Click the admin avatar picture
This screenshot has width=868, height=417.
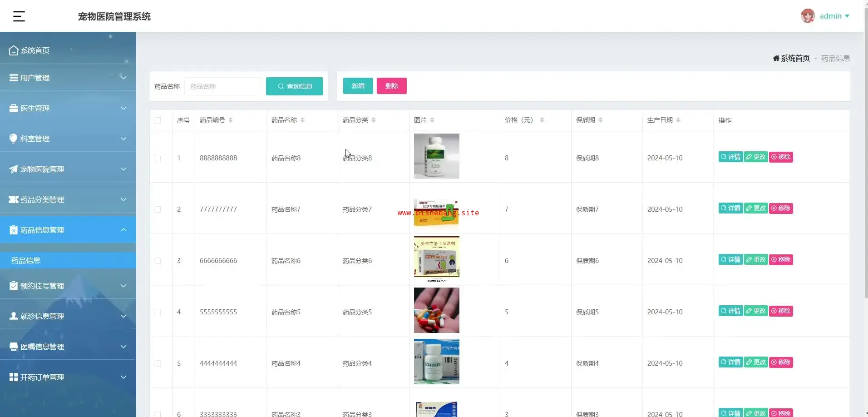tap(808, 16)
